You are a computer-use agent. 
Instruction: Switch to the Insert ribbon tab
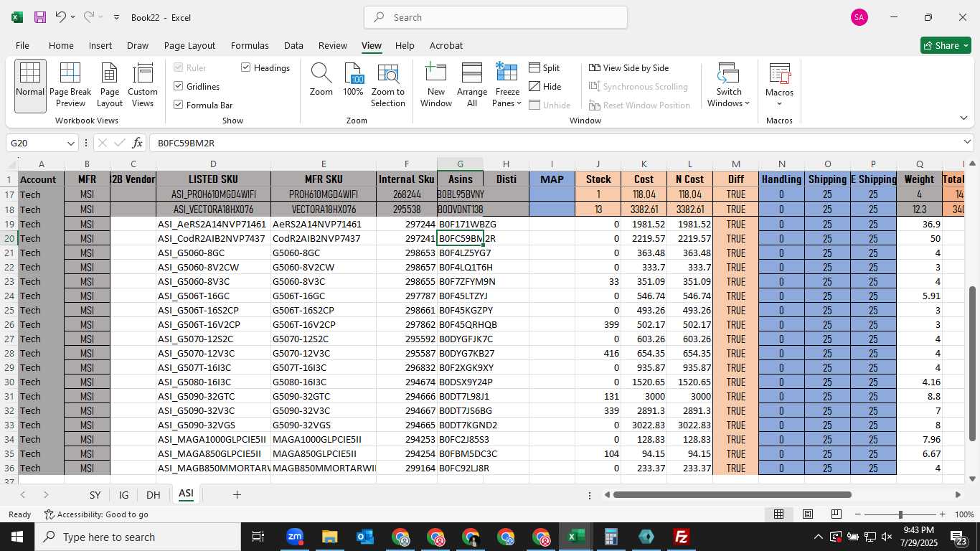coord(100,45)
